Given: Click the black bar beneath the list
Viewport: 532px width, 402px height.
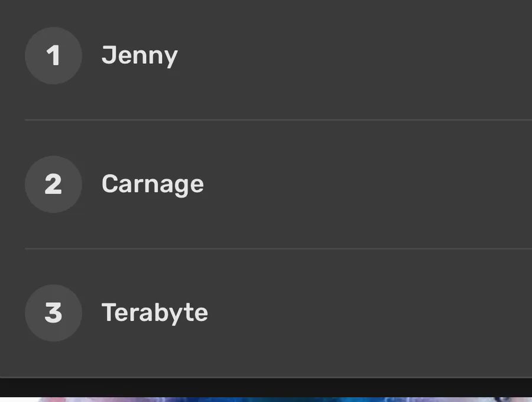Looking at the screenshot, I should pos(266,388).
